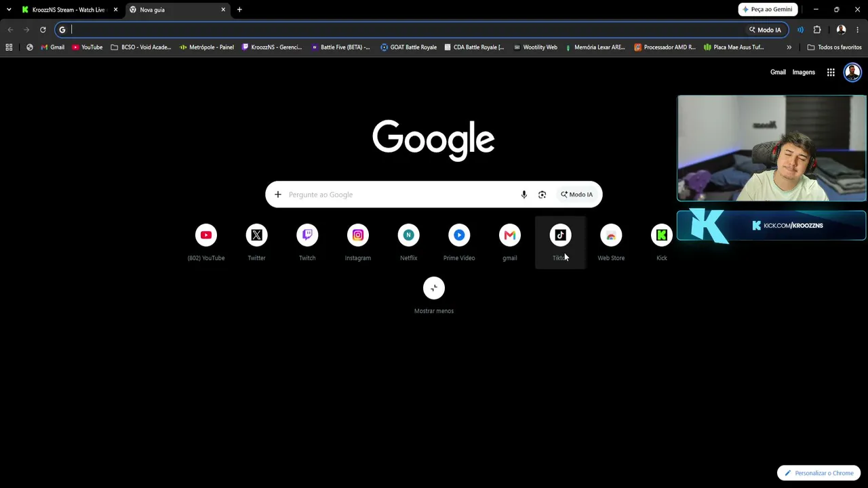
Task: Go forward to the next page
Action: (x=26, y=30)
